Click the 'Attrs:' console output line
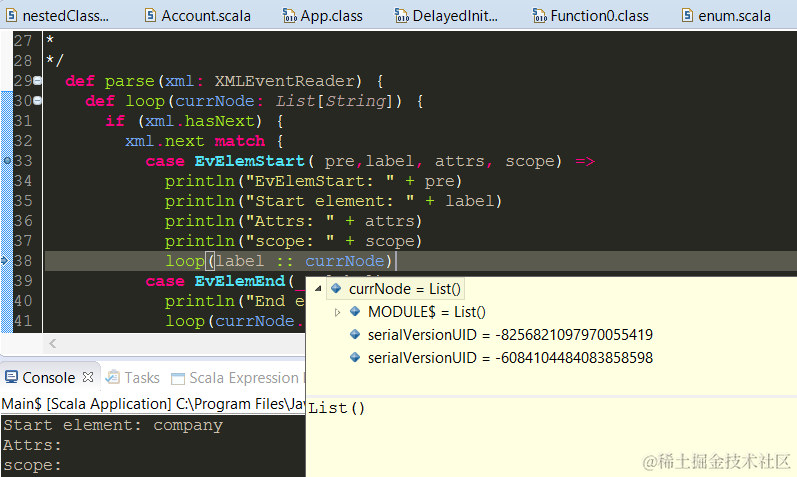Viewport: 797px width, 477px height. (x=32, y=445)
